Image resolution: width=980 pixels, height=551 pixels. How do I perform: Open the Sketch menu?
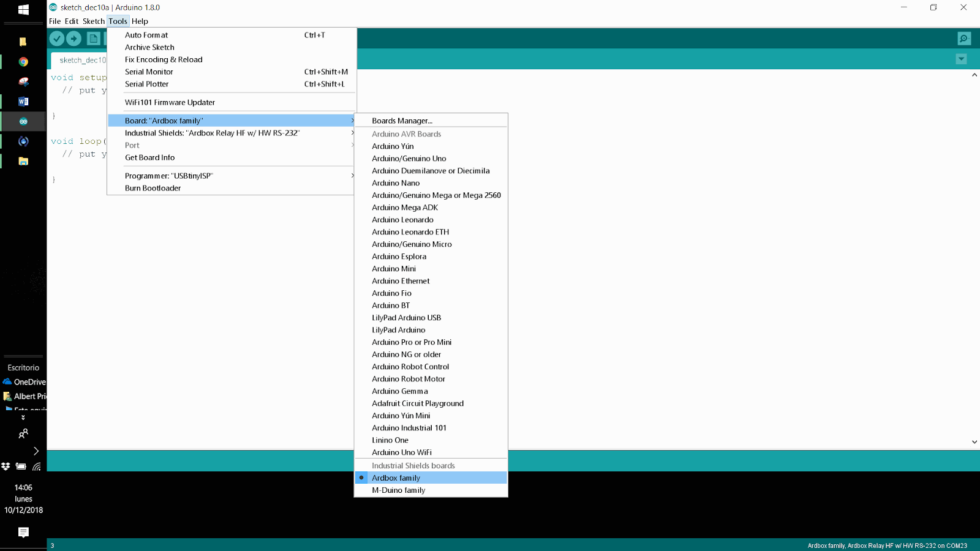click(94, 21)
